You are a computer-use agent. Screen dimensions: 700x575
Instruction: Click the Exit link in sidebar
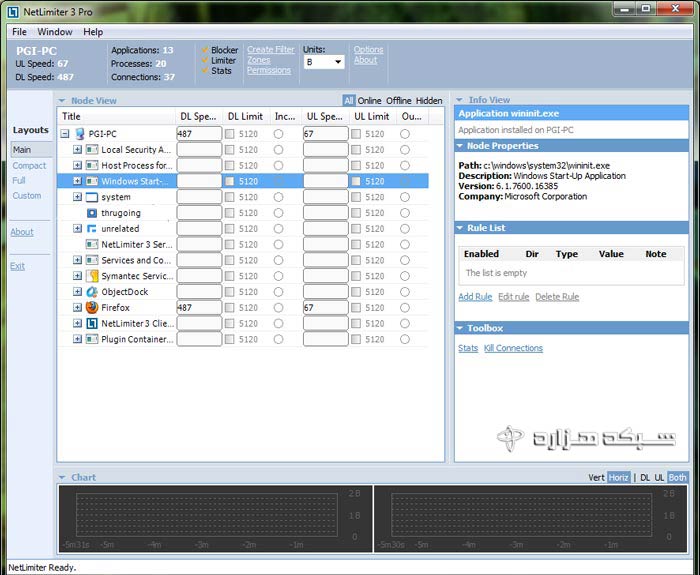click(17, 267)
